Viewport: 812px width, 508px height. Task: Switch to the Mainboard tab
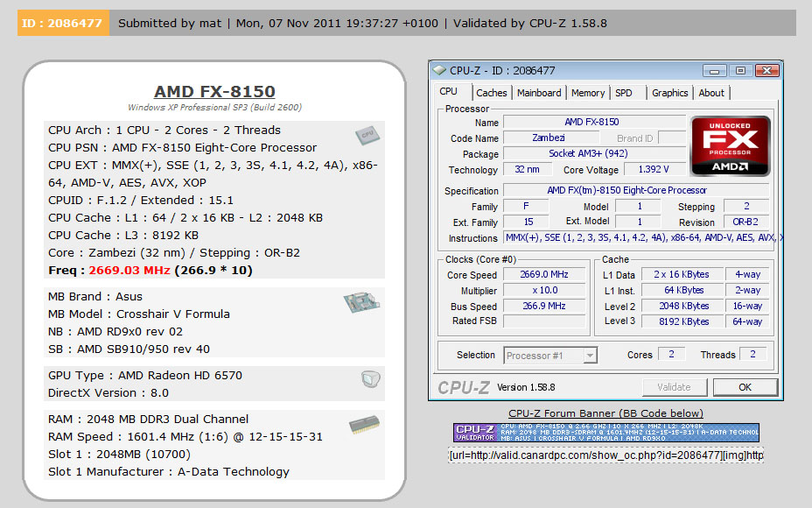point(539,93)
